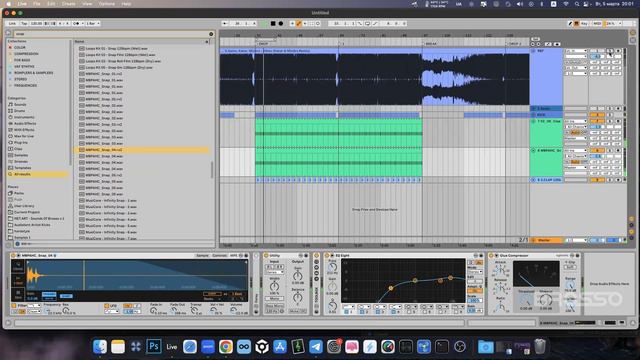Open Finder from the Dock
The width and height of the screenshot is (640, 360).
pyautogui.click(x=100, y=347)
